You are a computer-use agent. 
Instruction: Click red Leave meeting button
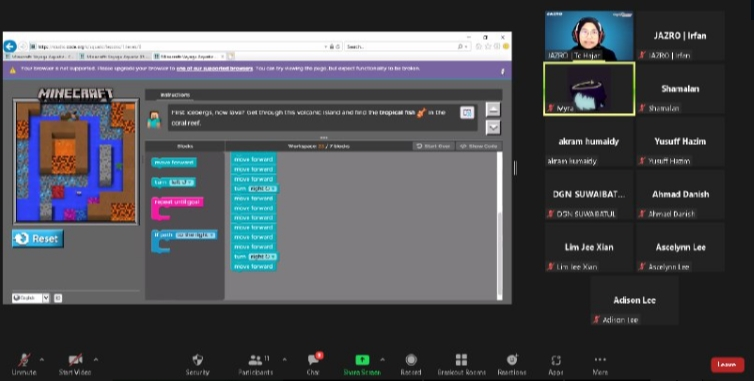727,365
